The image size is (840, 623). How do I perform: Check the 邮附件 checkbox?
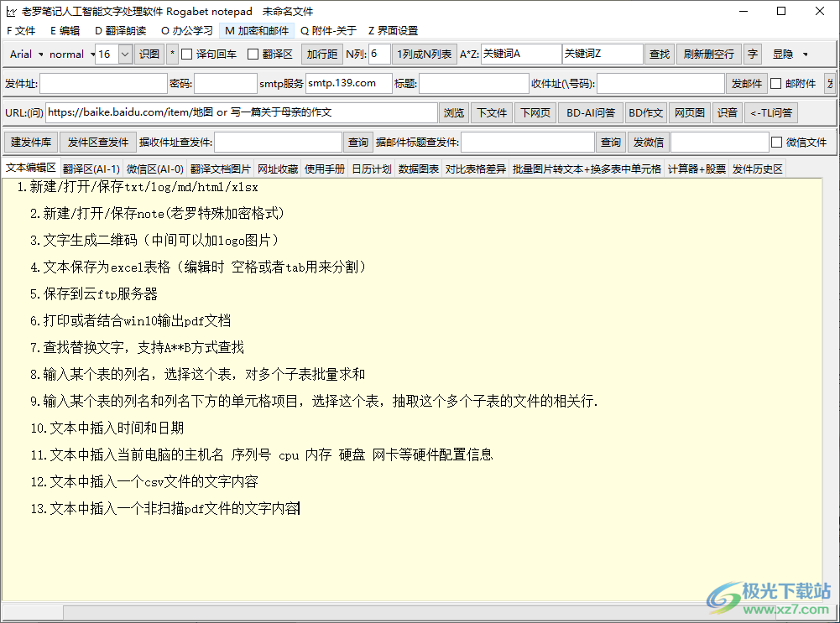click(775, 84)
